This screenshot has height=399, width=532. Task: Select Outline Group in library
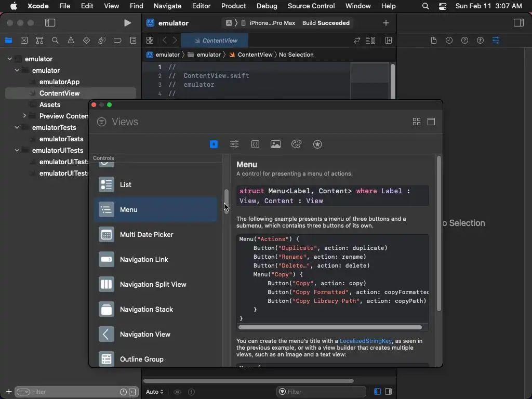point(156,359)
